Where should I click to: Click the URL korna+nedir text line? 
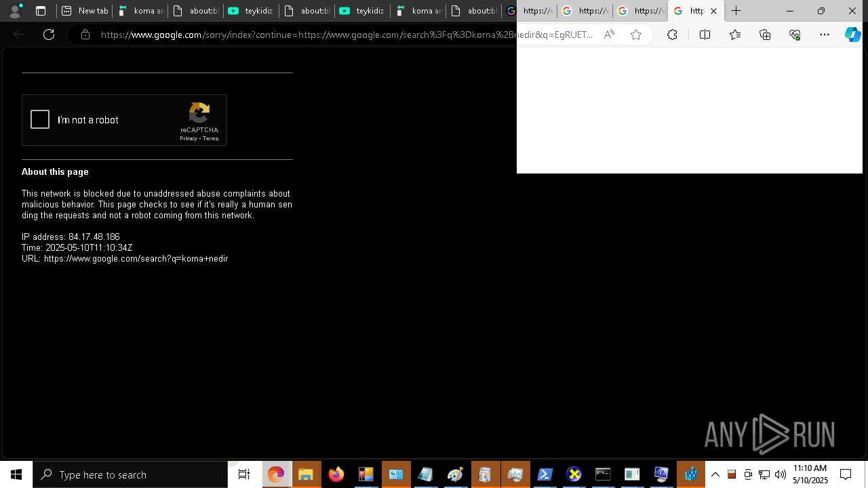tap(125, 259)
